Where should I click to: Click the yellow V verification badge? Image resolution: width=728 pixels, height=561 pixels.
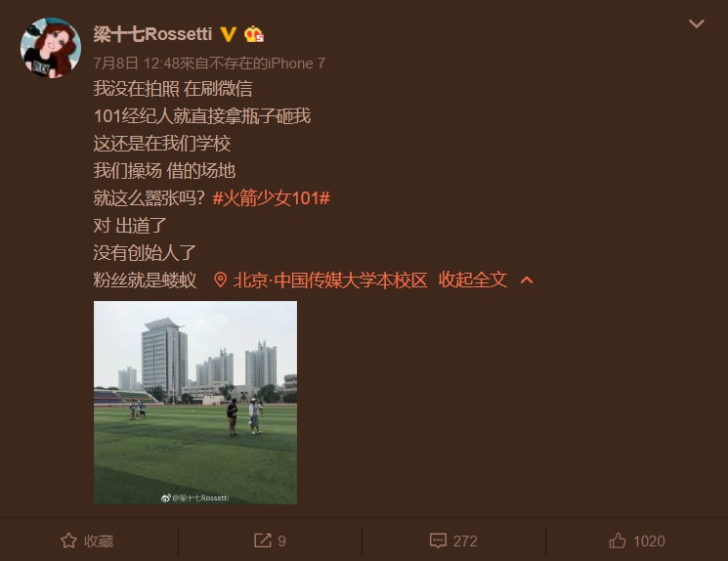point(228,34)
